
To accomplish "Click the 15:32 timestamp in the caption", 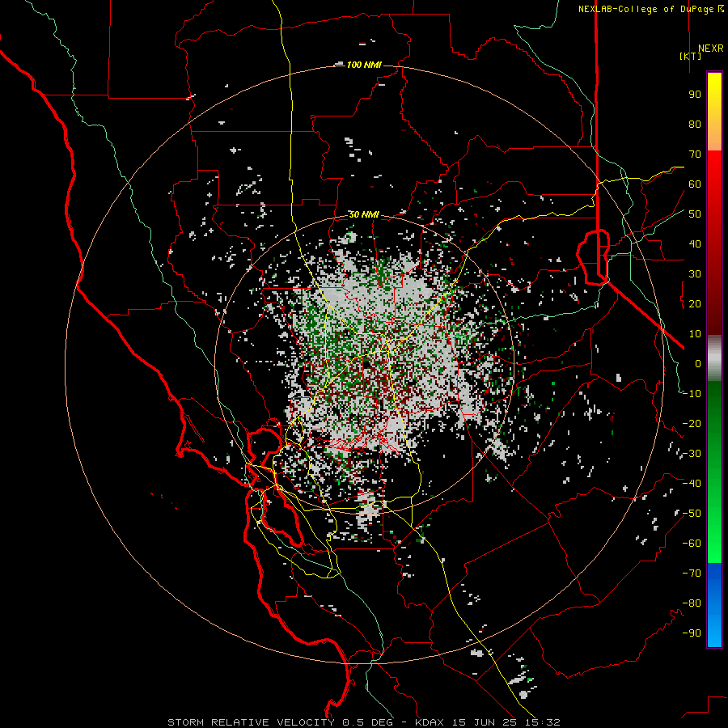I will tap(545, 722).
